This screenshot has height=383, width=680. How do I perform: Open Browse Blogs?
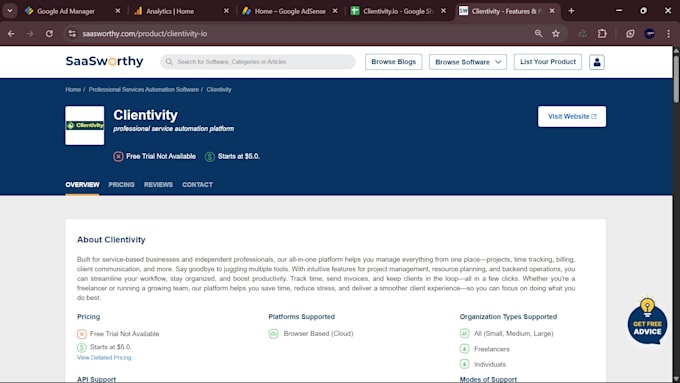coord(393,62)
